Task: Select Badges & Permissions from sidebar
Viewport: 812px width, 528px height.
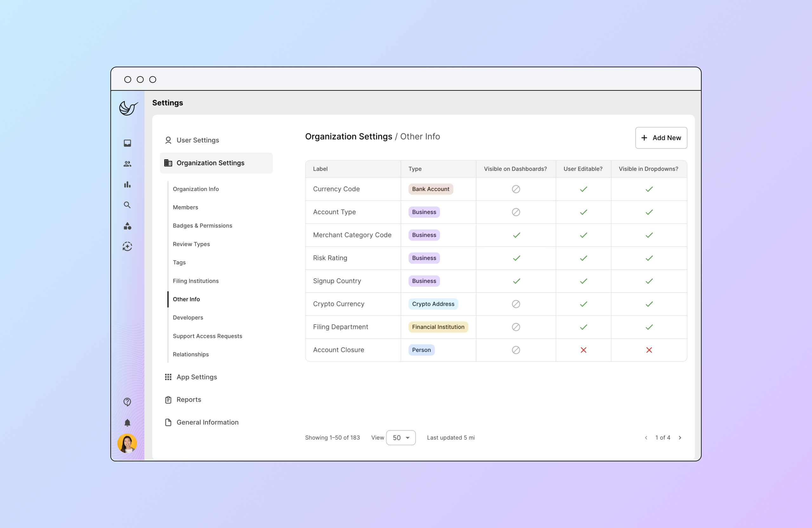Action: tap(202, 225)
